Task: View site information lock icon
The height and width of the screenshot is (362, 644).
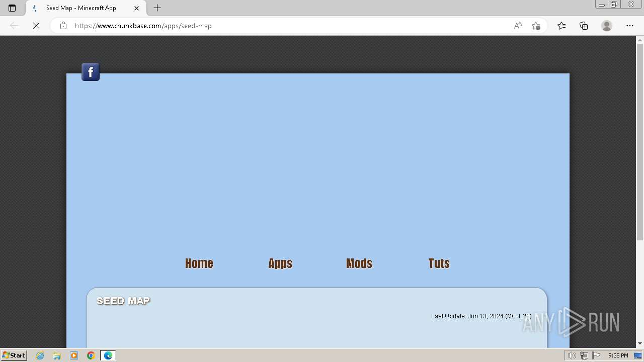Action: click(63, 26)
